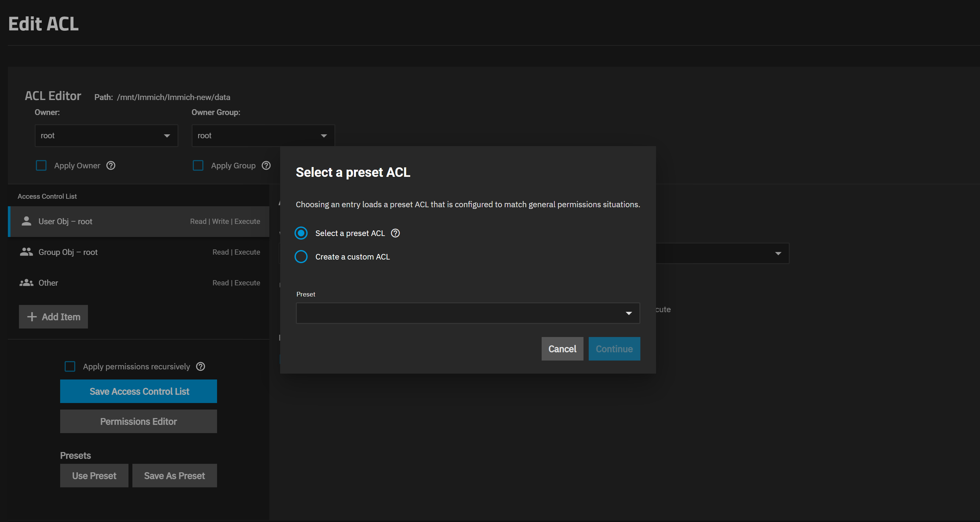Choose Create a custom ACL radio option

[301, 257]
